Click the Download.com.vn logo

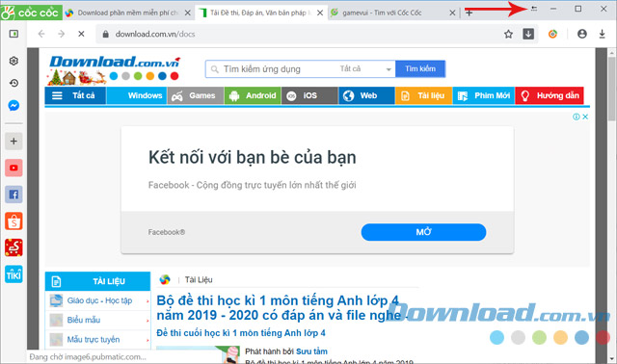click(x=114, y=69)
